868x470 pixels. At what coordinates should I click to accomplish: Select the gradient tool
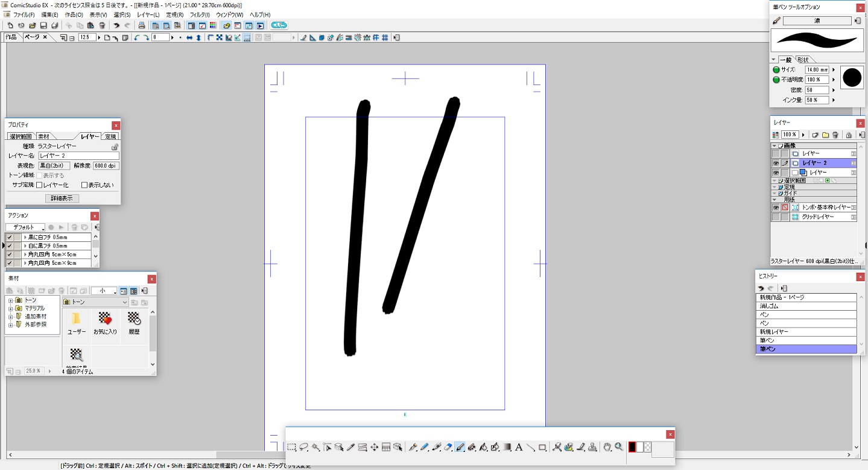507,447
